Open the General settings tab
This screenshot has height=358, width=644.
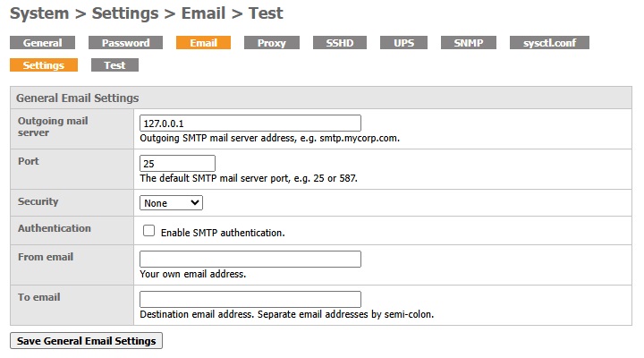pos(42,43)
